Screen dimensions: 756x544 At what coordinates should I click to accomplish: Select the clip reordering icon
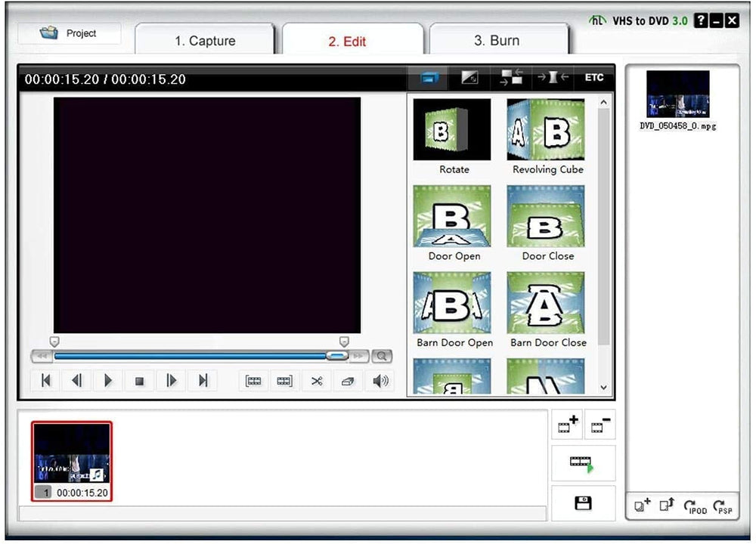click(511, 76)
